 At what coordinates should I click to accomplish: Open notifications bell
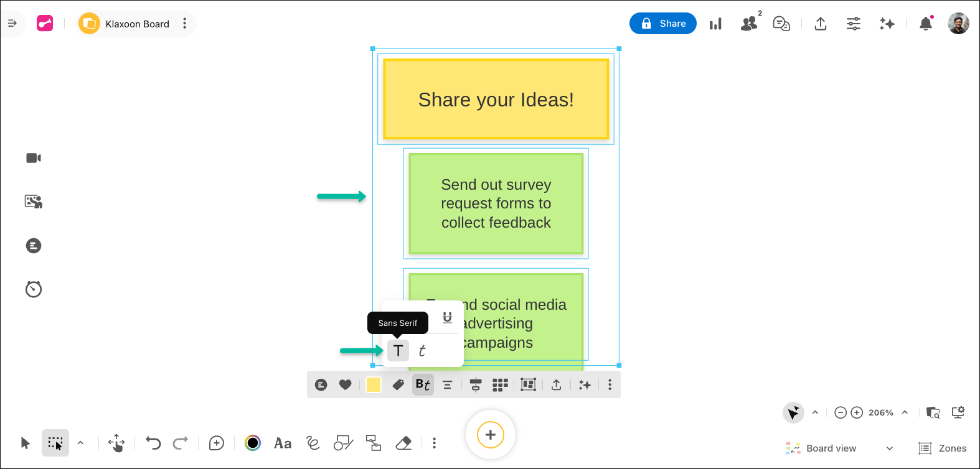pos(926,24)
